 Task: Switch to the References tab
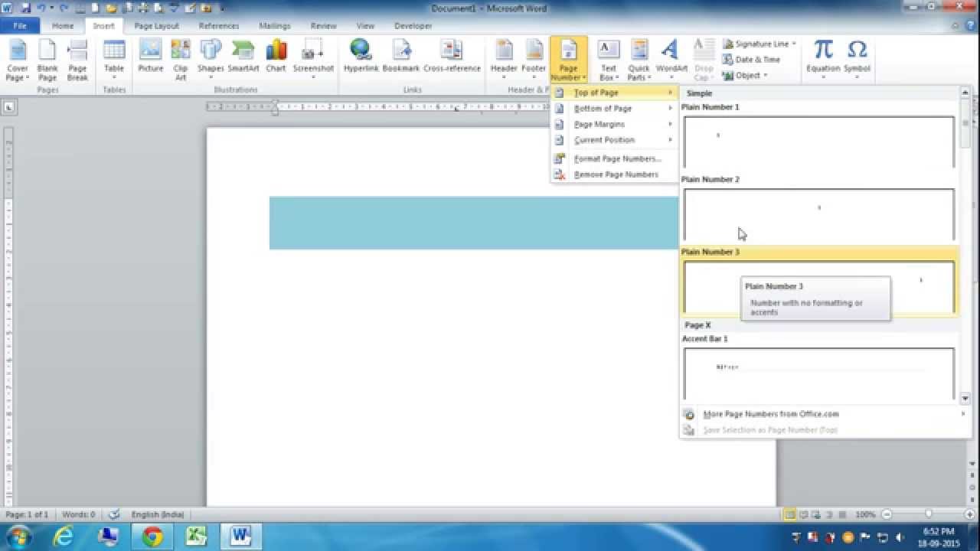pos(219,26)
